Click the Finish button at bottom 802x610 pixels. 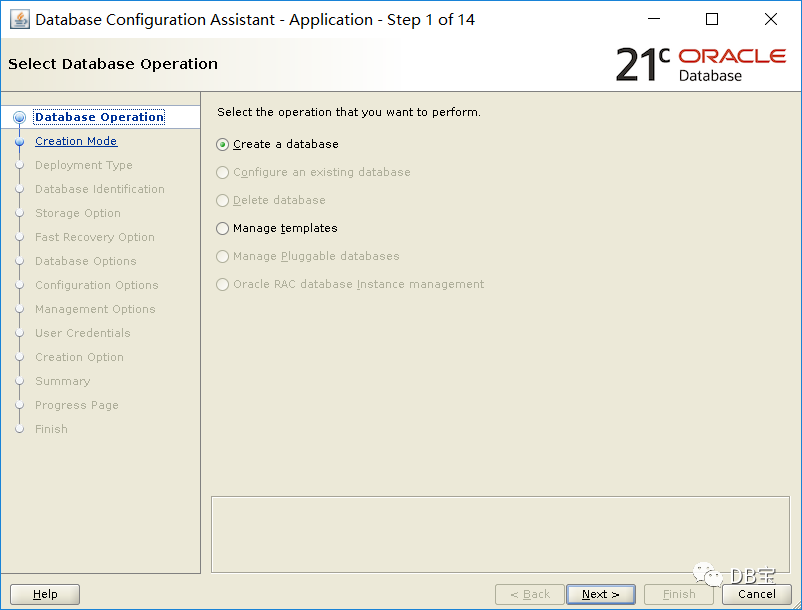[x=679, y=594]
